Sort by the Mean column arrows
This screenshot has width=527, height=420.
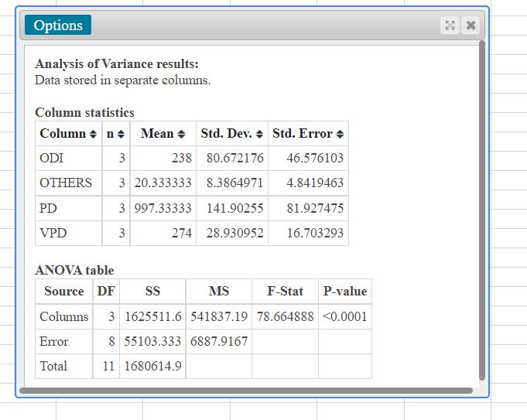click(181, 134)
